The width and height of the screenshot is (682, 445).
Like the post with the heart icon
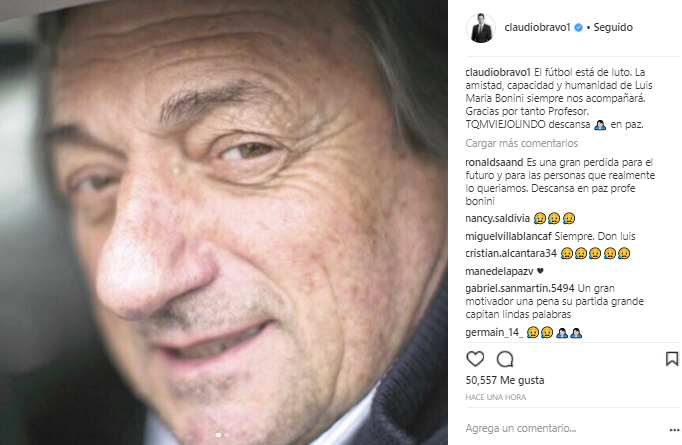[x=475, y=359]
